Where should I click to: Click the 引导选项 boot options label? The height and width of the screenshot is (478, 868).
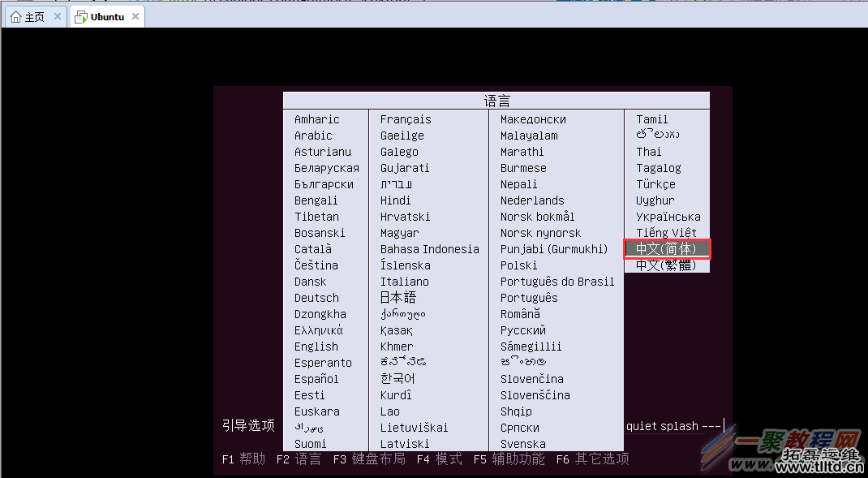point(248,425)
